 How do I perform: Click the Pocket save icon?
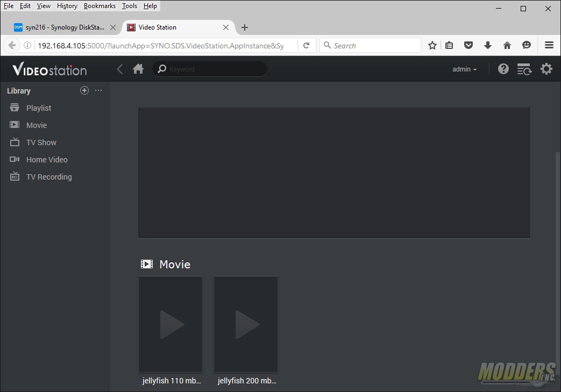[x=468, y=45]
